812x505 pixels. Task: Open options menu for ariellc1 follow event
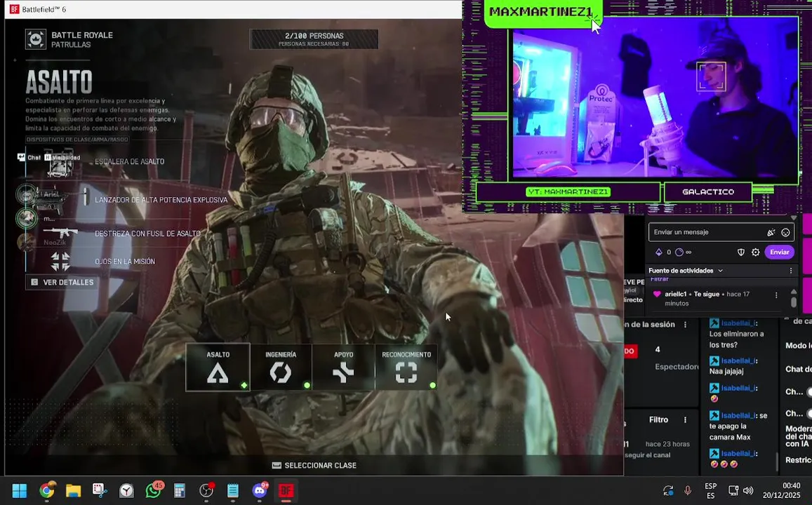(776, 295)
